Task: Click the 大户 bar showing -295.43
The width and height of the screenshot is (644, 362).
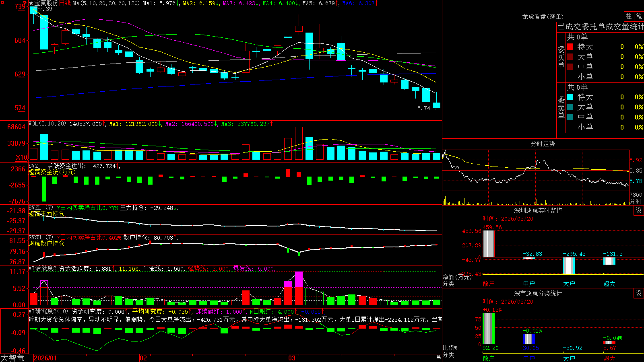Action: click(x=569, y=265)
